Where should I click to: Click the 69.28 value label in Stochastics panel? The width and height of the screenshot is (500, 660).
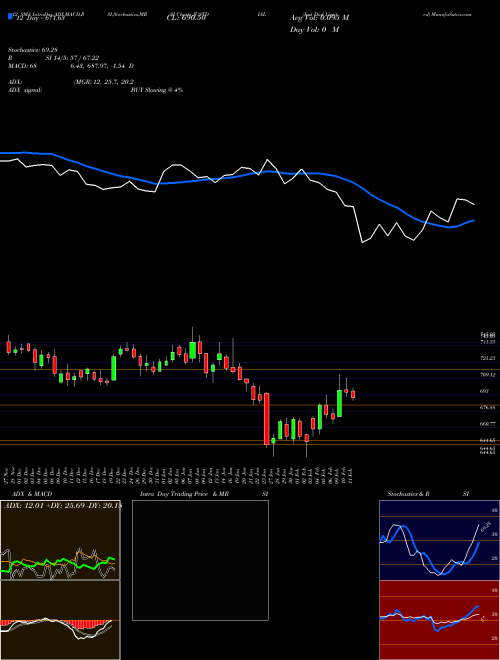(486, 526)
